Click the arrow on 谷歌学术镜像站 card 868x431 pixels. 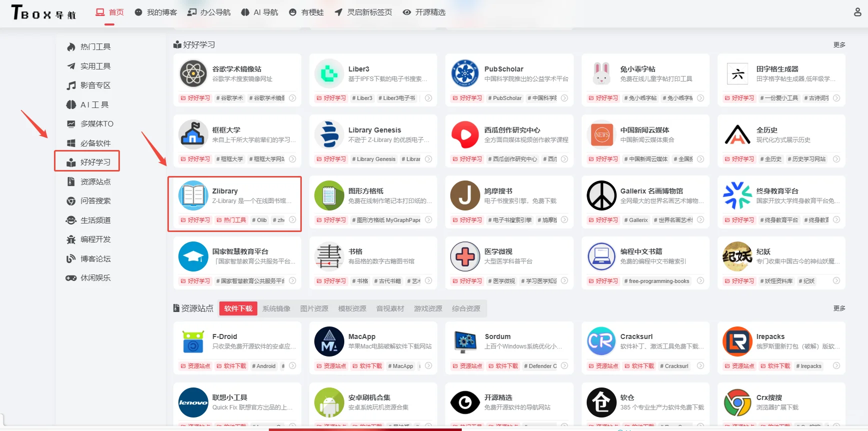[292, 98]
